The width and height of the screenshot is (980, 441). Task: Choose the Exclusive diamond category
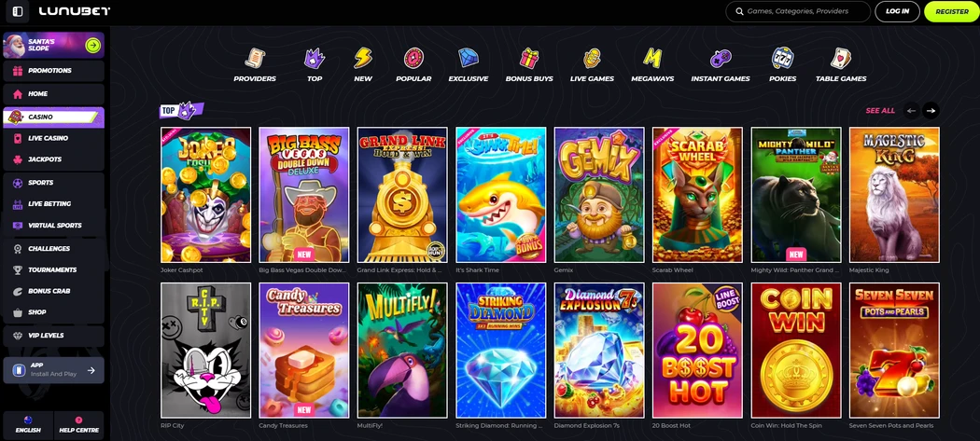pyautogui.click(x=469, y=58)
